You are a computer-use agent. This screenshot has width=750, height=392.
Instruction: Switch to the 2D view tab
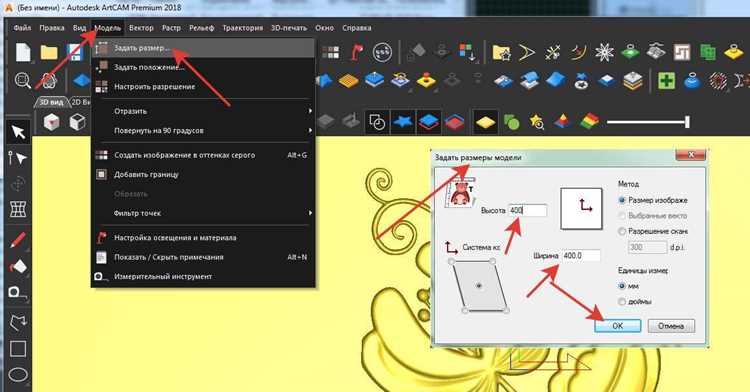coord(80,102)
